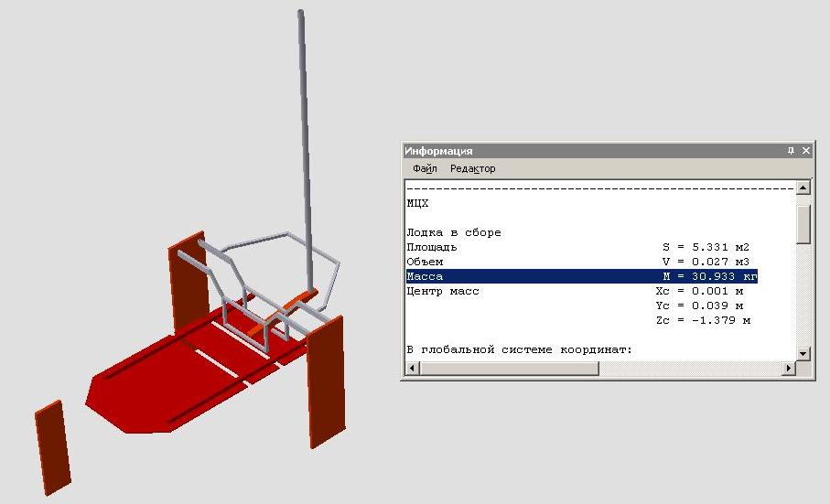
Task: Open the Файл menu
Action: point(425,168)
